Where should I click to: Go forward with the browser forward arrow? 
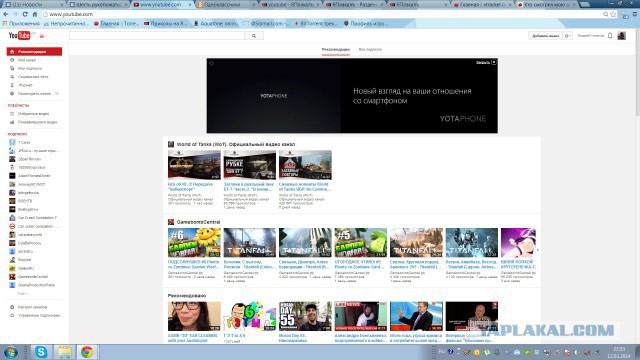coord(15,14)
